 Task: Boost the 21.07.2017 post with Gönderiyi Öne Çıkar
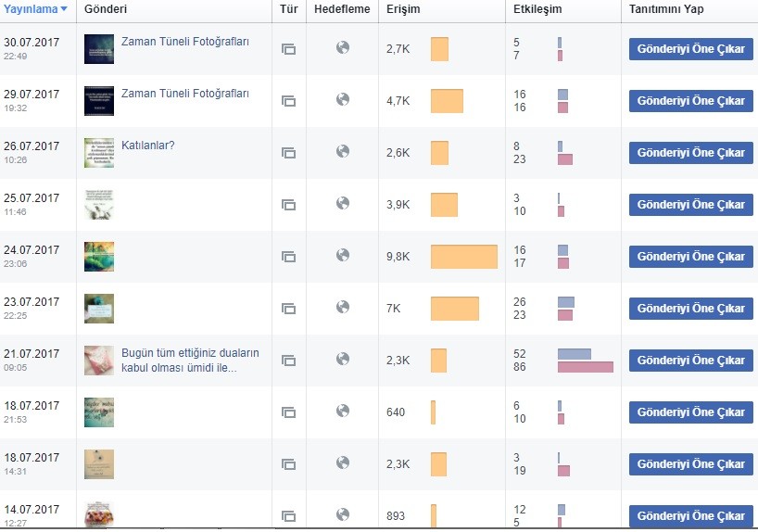[690, 361]
